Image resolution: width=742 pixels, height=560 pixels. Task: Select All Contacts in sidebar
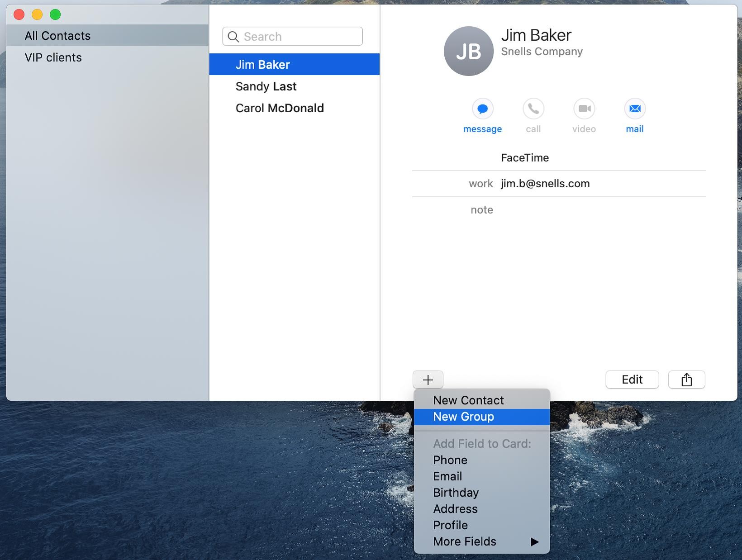tap(107, 35)
